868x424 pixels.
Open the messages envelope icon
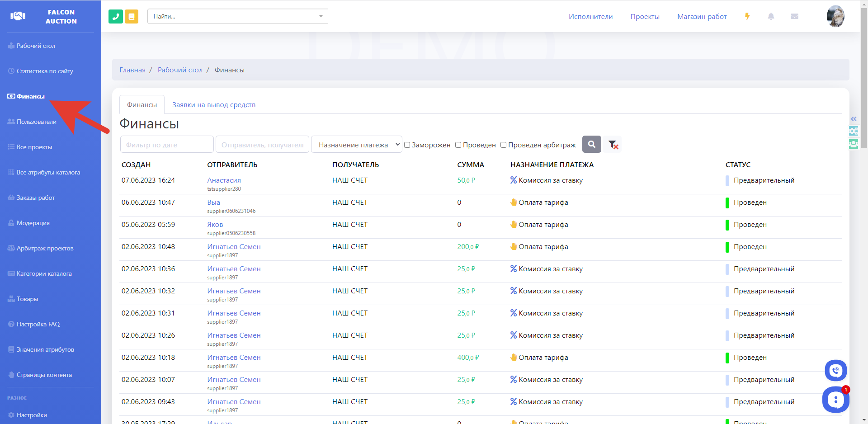click(x=794, y=16)
